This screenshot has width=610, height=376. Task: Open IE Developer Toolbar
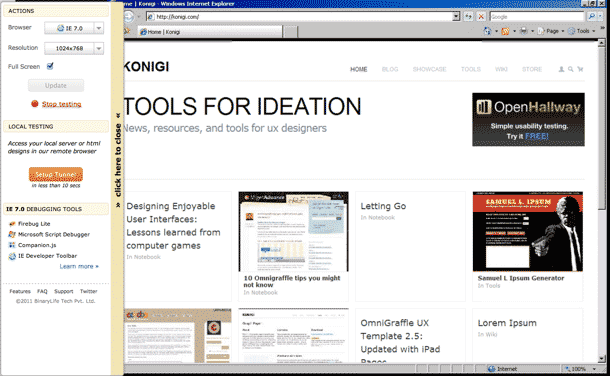click(x=47, y=256)
